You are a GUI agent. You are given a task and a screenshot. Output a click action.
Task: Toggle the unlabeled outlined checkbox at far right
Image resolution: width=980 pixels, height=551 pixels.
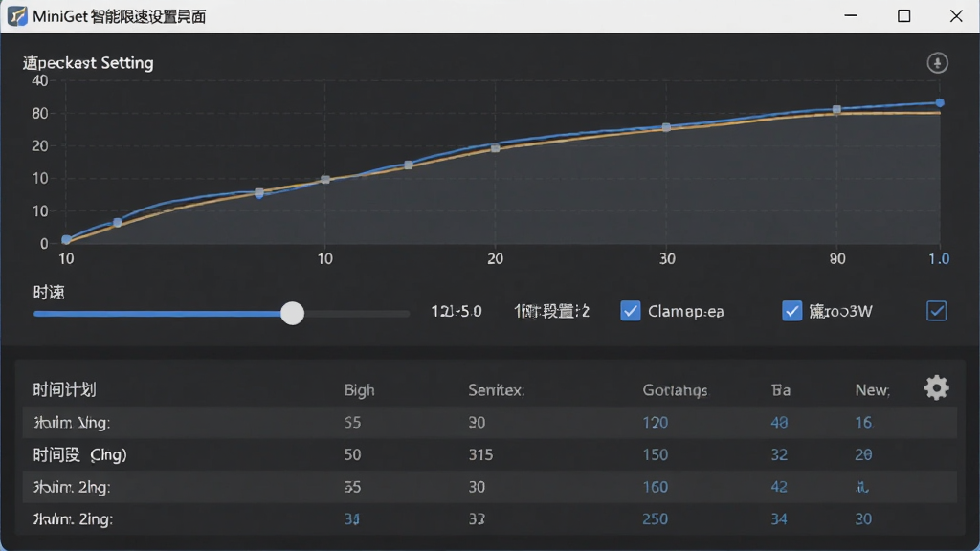point(936,311)
